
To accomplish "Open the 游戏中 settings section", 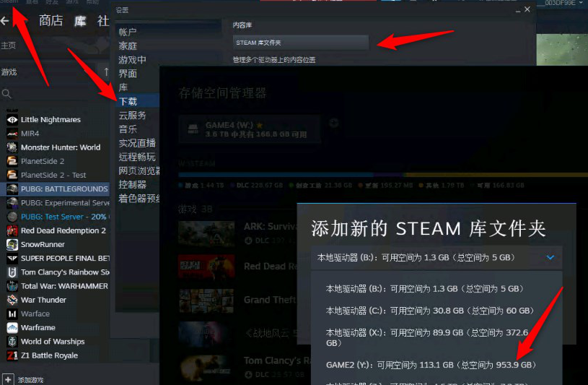I will coord(132,60).
